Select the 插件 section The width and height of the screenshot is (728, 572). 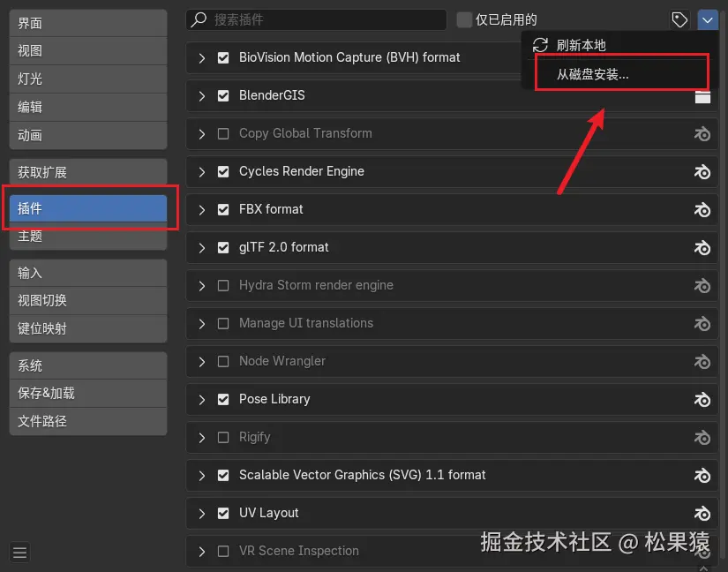[88, 208]
